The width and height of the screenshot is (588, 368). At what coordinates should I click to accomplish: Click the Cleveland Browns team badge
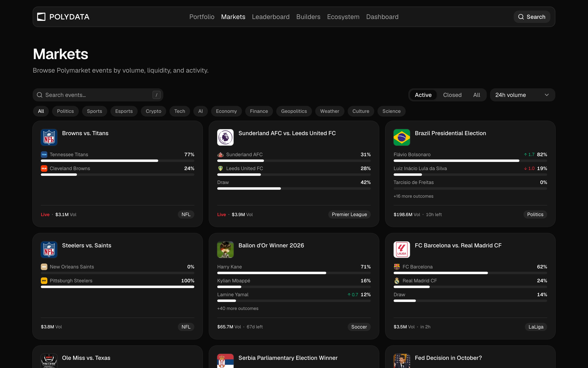[x=44, y=168]
